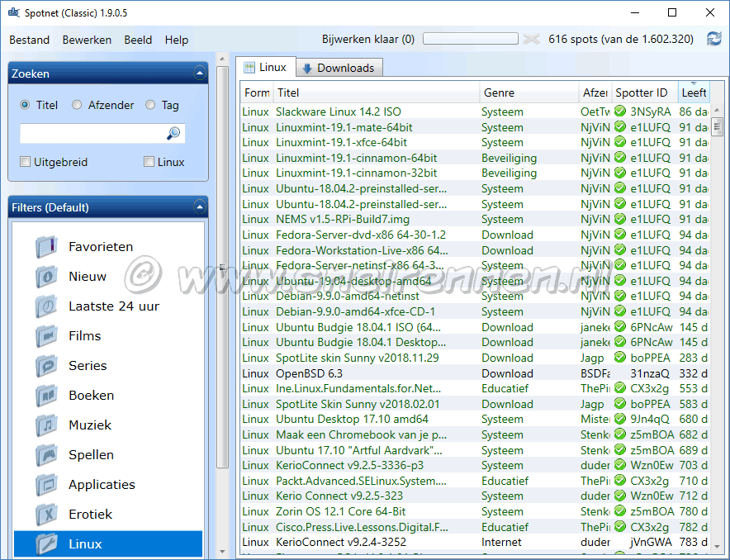The image size is (730, 560).
Task: Open the Favorieten filter folder icon
Action: click(x=46, y=246)
